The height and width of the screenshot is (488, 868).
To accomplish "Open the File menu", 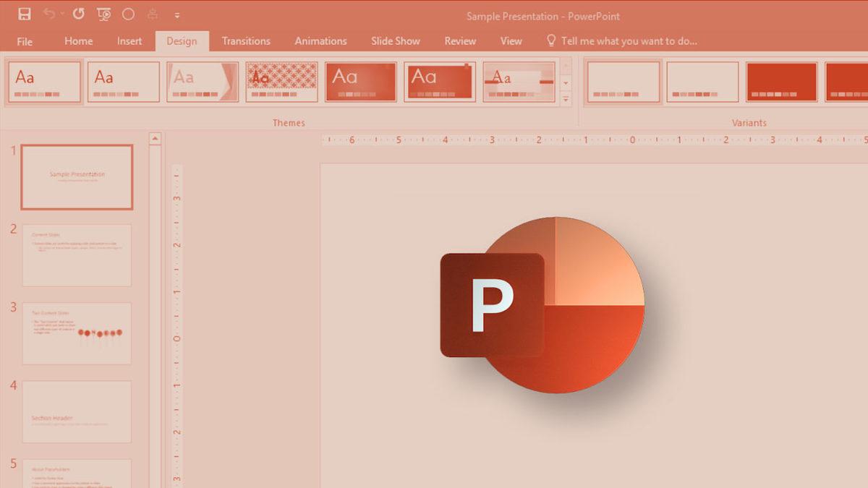I will (24, 41).
